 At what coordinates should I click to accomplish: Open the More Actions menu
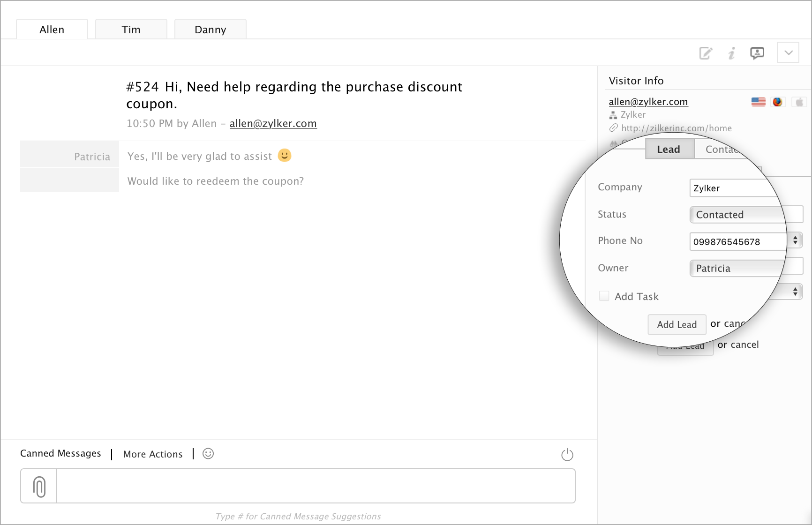pos(153,454)
